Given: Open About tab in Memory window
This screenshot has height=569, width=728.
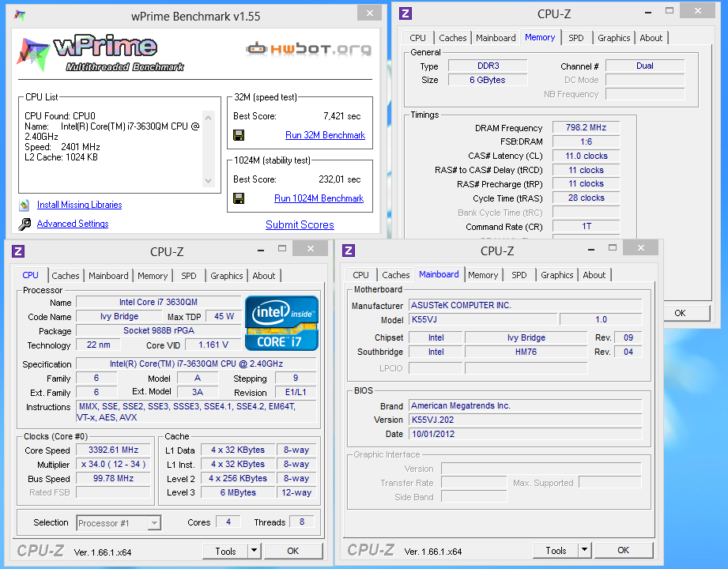Looking at the screenshot, I should point(651,38).
